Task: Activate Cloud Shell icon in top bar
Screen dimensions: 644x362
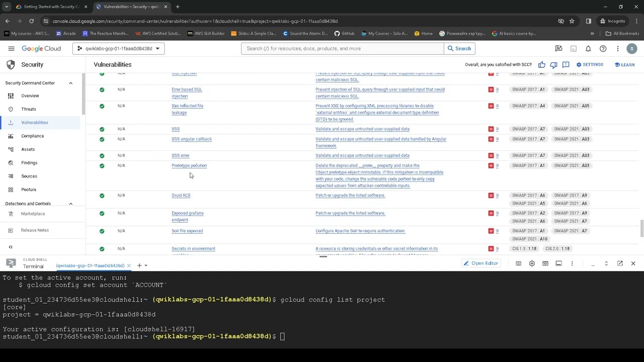Action: coord(573,49)
